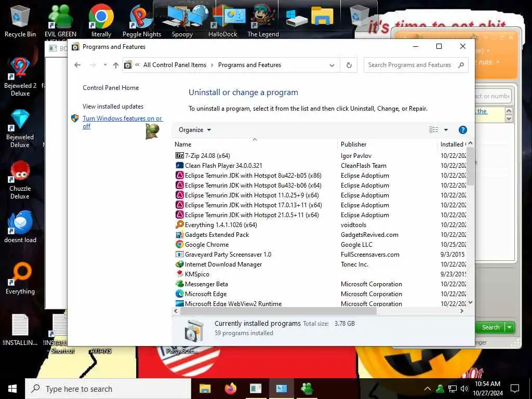Viewport: 532px width, 399px height.
Task: Open Peggle Nights desktop shortcut
Action: point(141,20)
